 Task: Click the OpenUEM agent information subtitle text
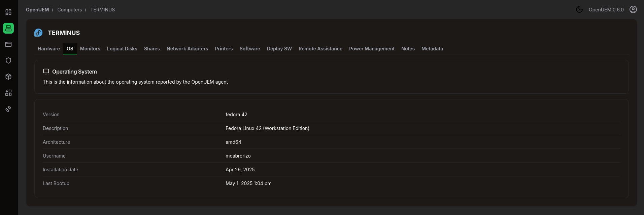pos(135,82)
